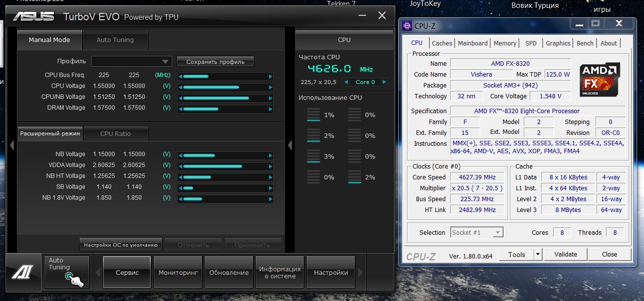Increase CPU Voltage with right arrow
Viewport: 644px width, 301px height.
click(x=271, y=87)
